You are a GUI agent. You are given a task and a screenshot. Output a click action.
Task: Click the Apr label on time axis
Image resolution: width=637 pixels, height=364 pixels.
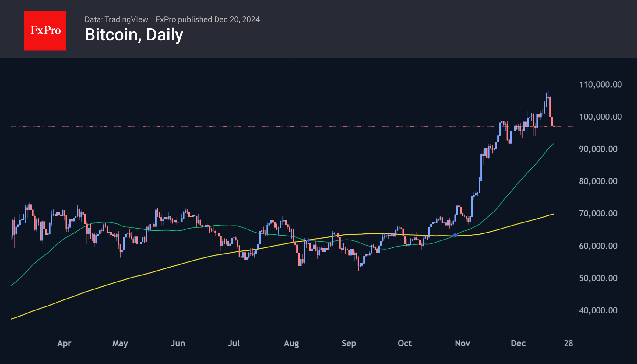coord(64,343)
